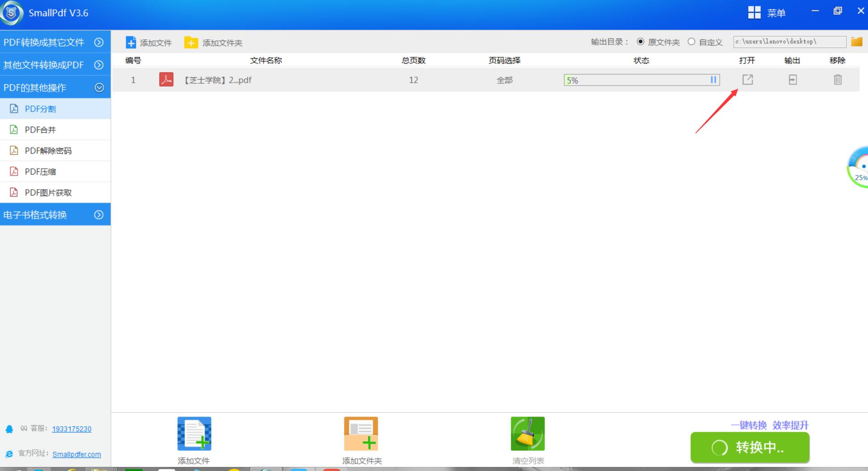Select PDF压缩 in the sidebar
868x471 pixels.
40,171
